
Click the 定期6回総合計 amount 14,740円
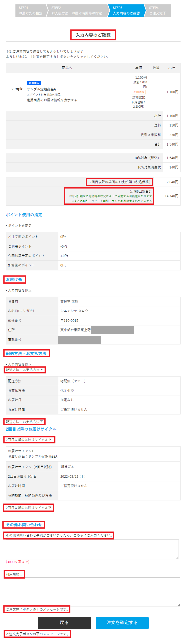click(171, 196)
